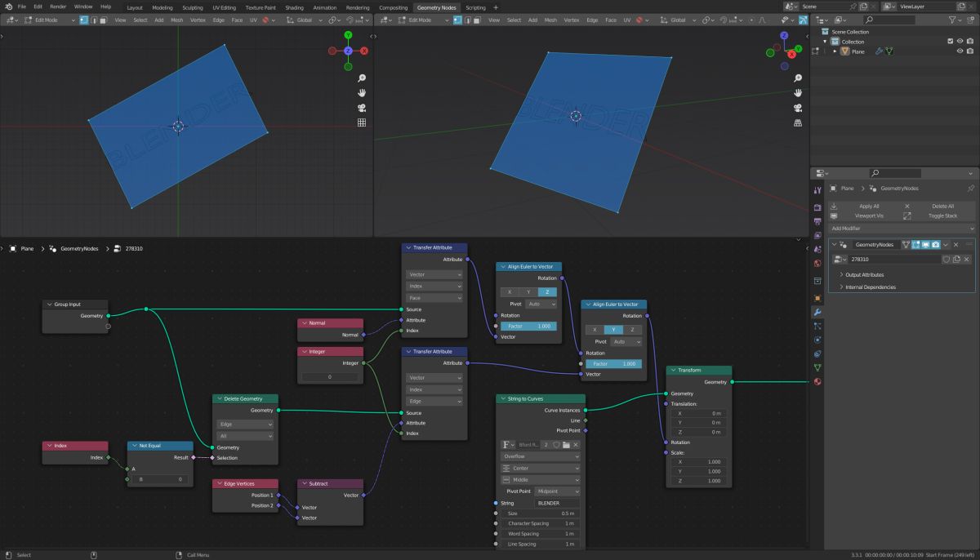
Task: Click the Blender logo in the top bar
Action: tap(8, 7)
